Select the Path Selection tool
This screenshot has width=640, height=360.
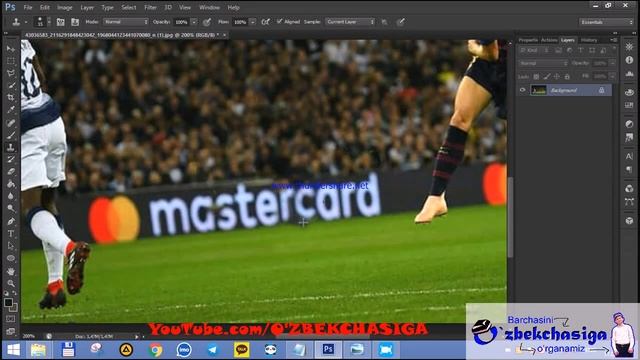coord(11,246)
